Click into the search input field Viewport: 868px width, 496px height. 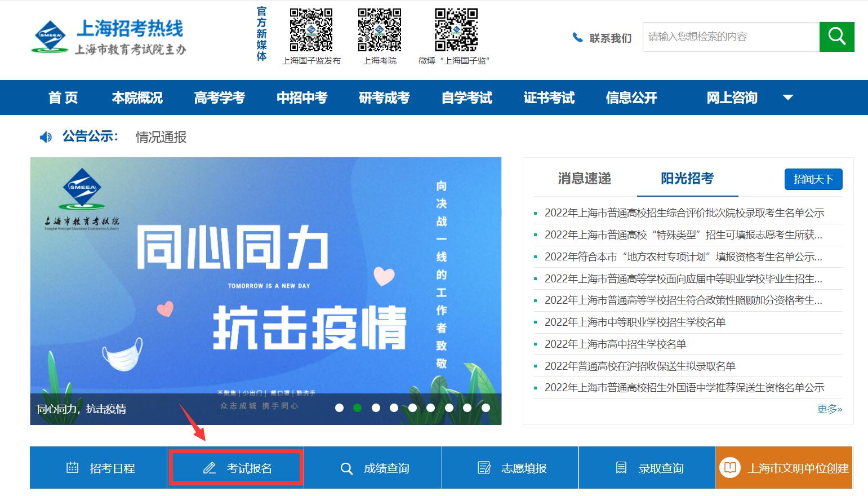tap(731, 37)
